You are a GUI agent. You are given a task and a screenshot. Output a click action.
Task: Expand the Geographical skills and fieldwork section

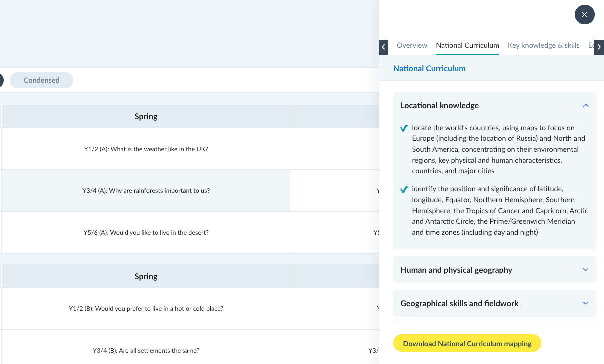click(x=494, y=303)
